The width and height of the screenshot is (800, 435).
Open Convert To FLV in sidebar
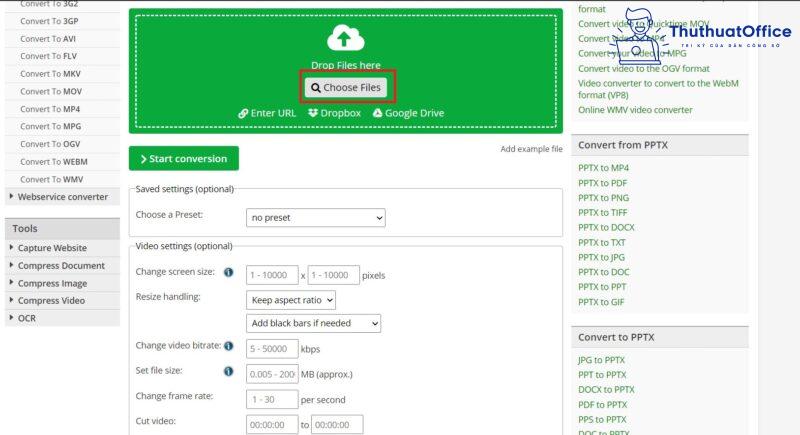tap(48, 56)
